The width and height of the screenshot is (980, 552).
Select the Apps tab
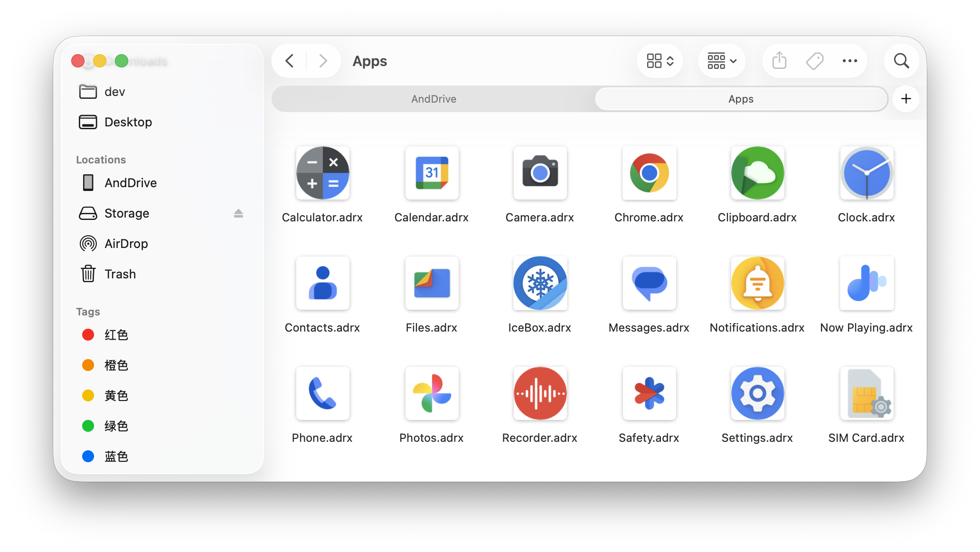(741, 99)
